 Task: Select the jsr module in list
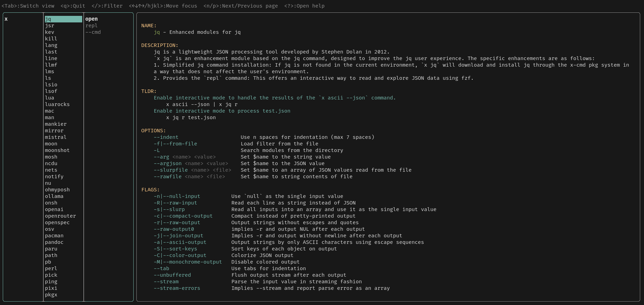(x=50, y=26)
